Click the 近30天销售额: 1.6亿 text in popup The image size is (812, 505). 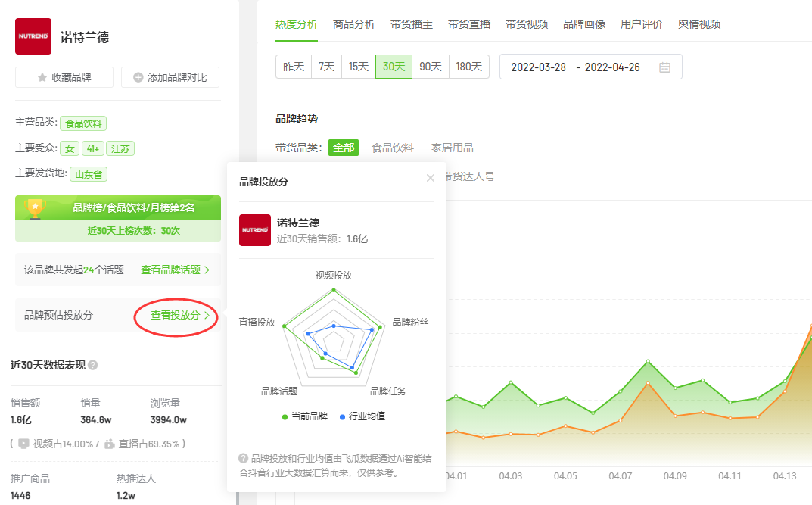coord(322,238)
